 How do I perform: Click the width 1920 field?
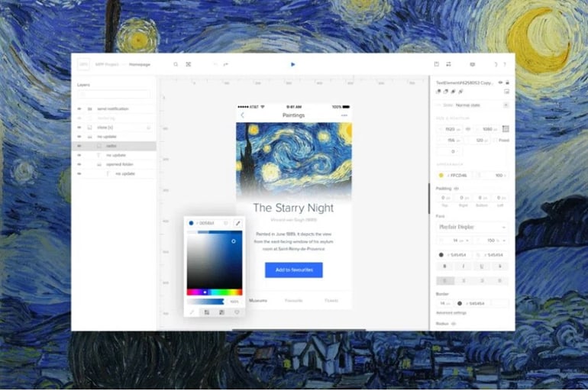pos(450,129)
